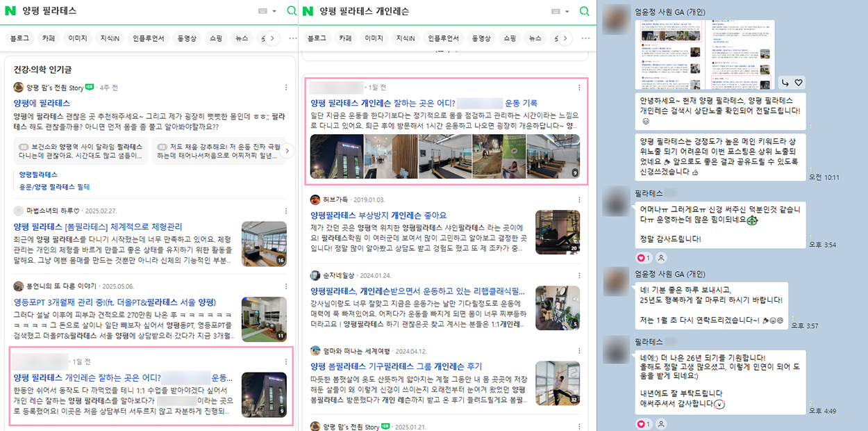Expand keyboard dropdown arrow in '양평 필라테스 개인레슨' search bar
This screenshot has height=431, width=868.
567,11
